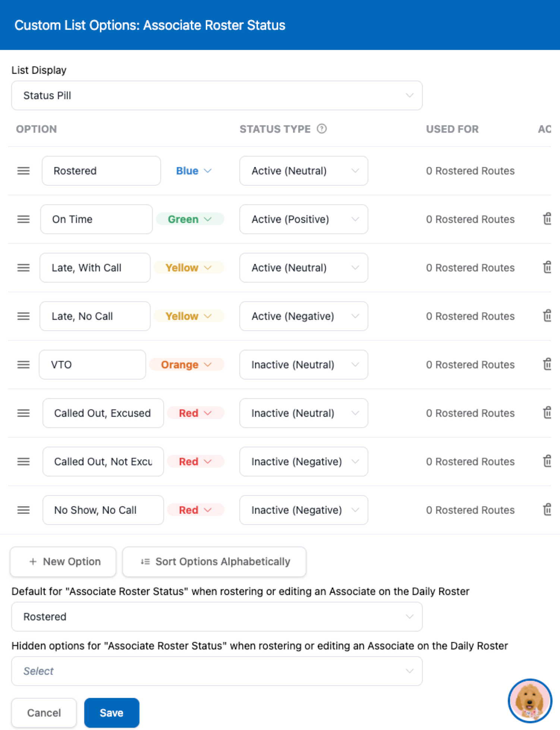Viewport: 560px width, 730px height.
Task: Click drag handle beside Late, No Call
Action: pyautogui.click(x=23, y=316)
